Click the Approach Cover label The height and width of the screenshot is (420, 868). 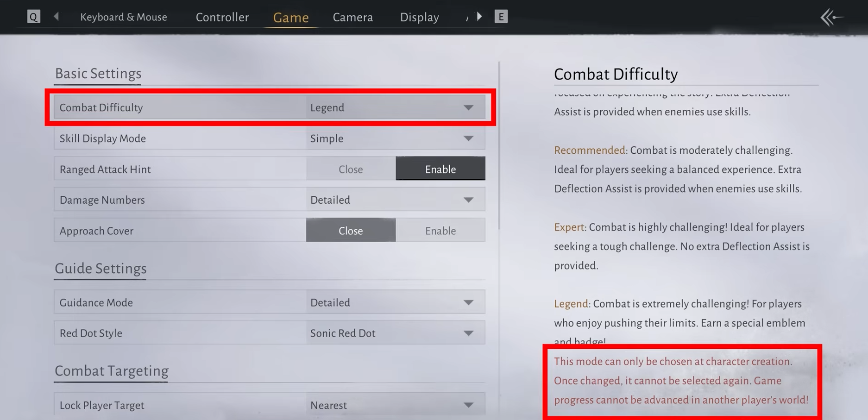tap(96, 231)
